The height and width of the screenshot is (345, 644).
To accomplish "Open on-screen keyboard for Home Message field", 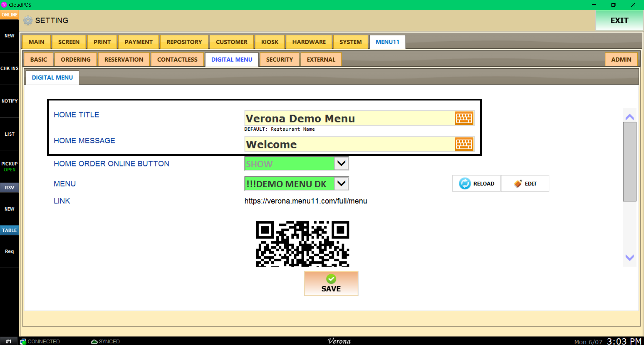I will point(464,144).
